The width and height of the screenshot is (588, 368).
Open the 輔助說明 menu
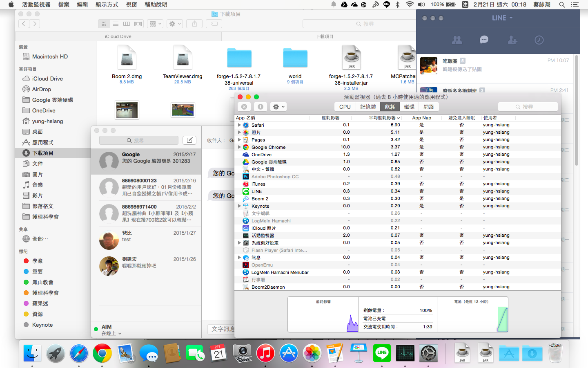156,4
